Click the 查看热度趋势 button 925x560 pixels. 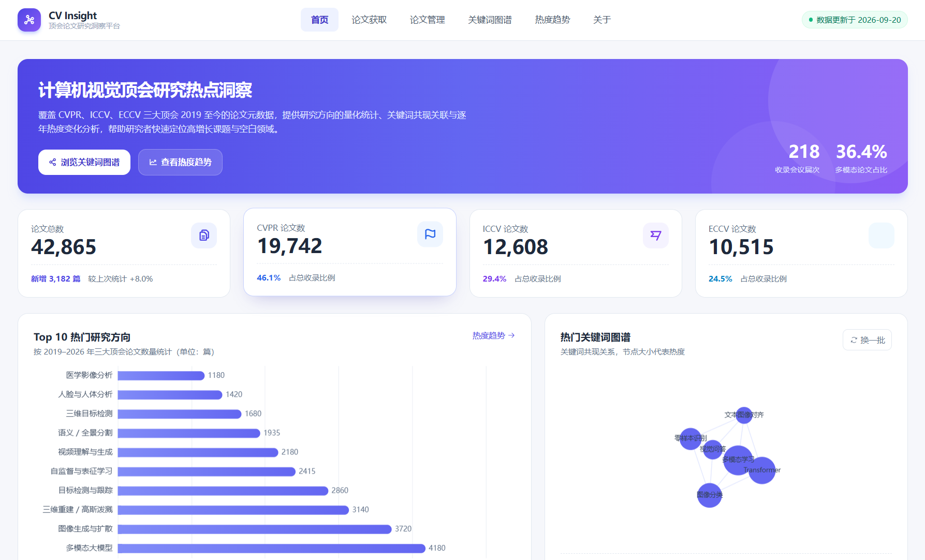(x=180, y=163)
